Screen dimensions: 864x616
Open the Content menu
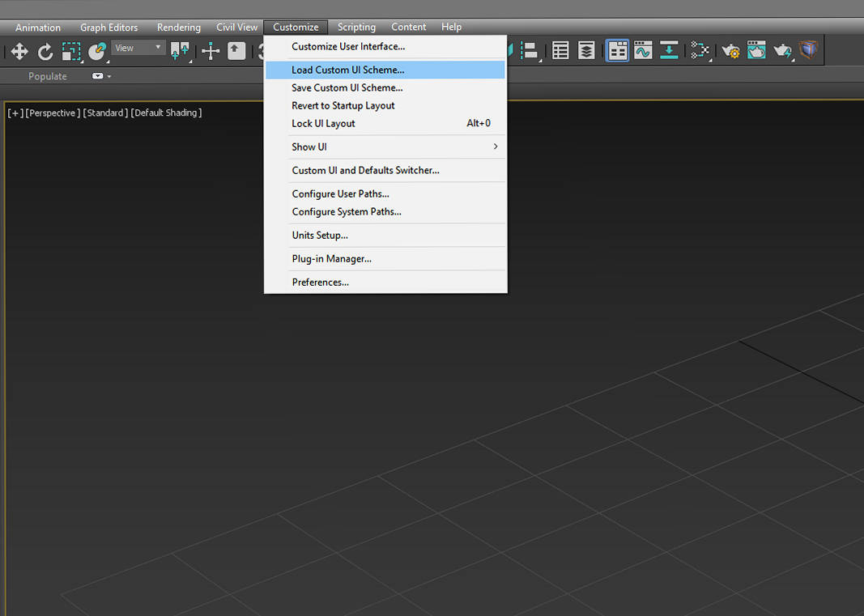408,27
